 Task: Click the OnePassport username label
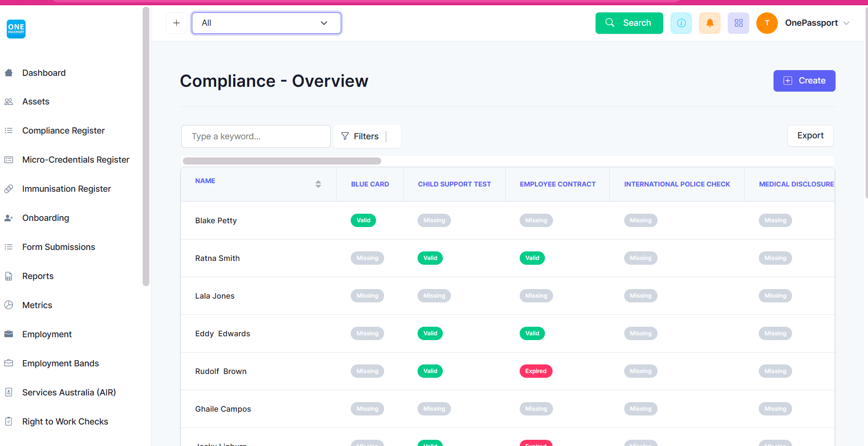(x=811, y=23)
